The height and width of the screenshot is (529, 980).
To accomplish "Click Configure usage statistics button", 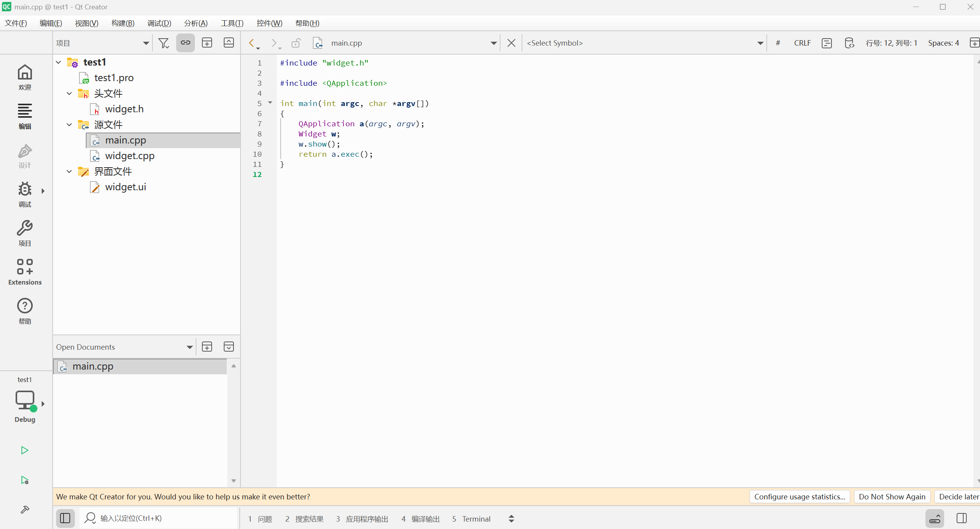I will (x=799, y=497).
